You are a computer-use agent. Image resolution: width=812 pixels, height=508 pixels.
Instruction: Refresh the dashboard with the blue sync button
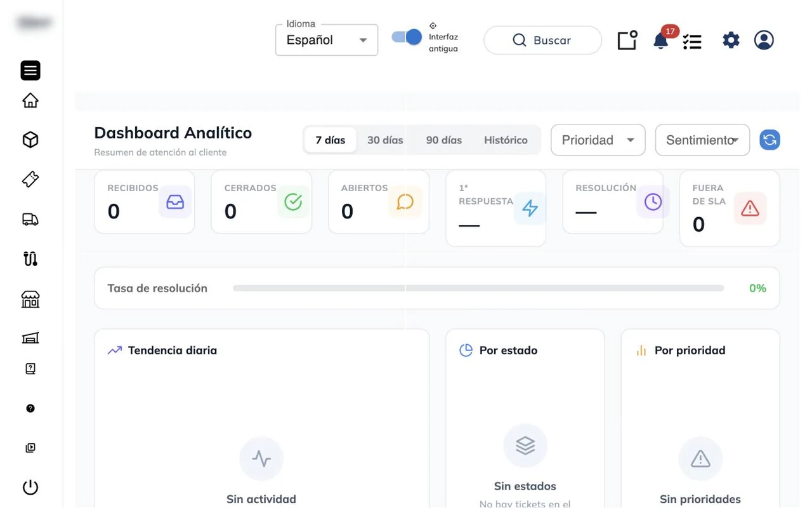click(x=770, y=140)
